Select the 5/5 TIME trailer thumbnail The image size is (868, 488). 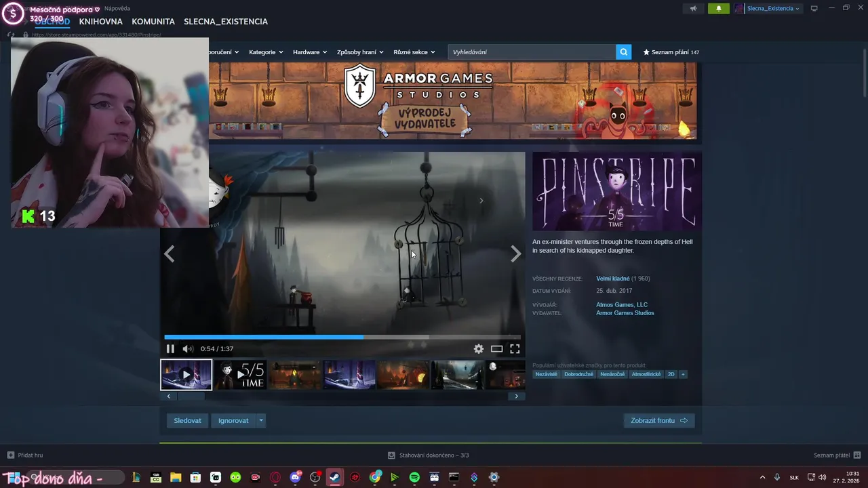241,375
